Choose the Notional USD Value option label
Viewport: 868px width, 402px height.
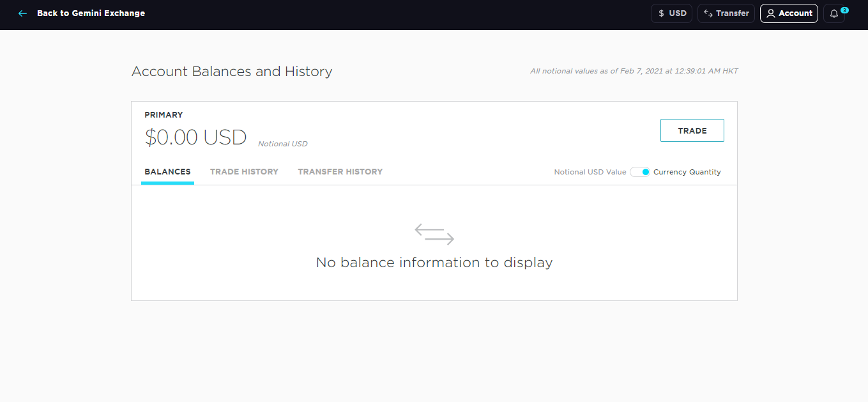(x=590, y=172)
